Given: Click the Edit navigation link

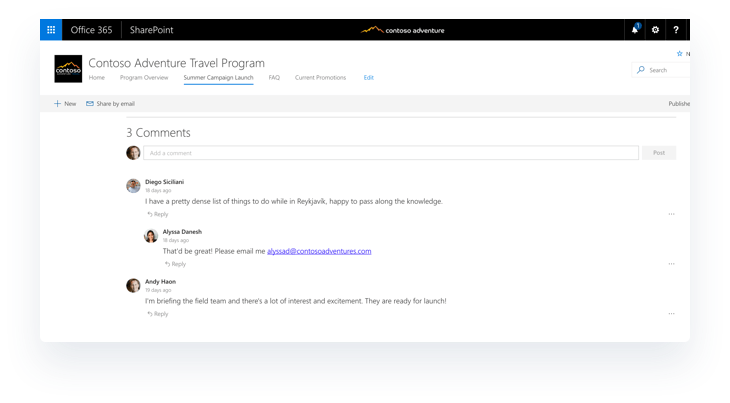Looking at the screenshot, I should pos(369,78).
